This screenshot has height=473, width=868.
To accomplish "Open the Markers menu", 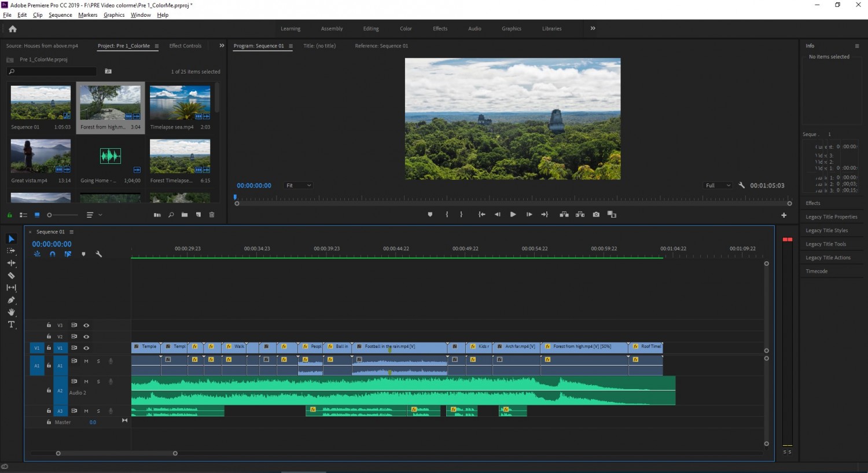I will (88, 15).
